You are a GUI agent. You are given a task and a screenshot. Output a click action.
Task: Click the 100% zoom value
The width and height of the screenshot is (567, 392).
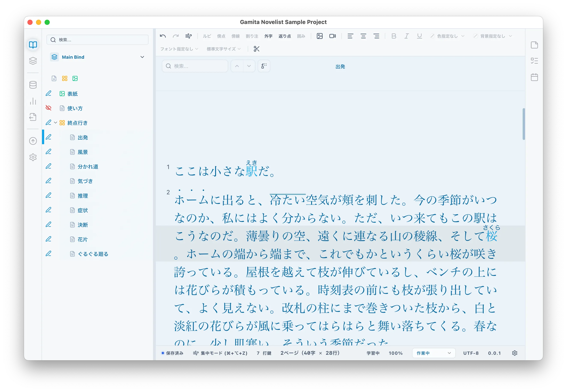coord(396,353)
